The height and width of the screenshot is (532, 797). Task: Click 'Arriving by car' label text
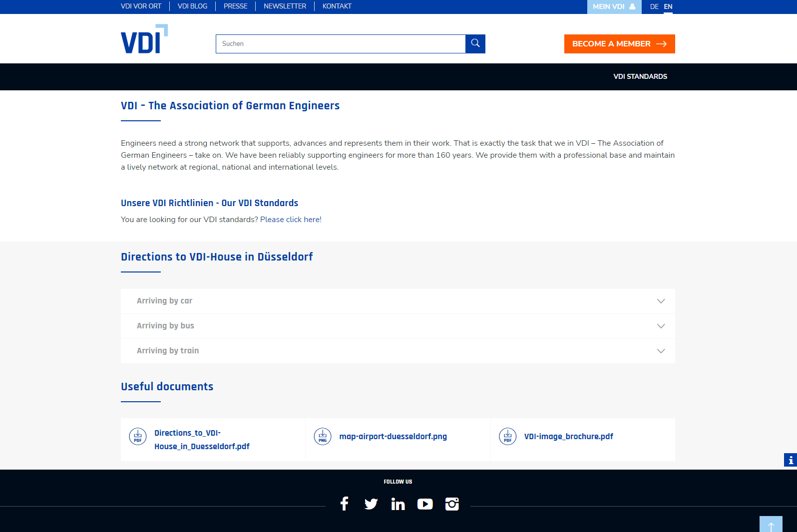pyautogui.click(x=164, y=301)
